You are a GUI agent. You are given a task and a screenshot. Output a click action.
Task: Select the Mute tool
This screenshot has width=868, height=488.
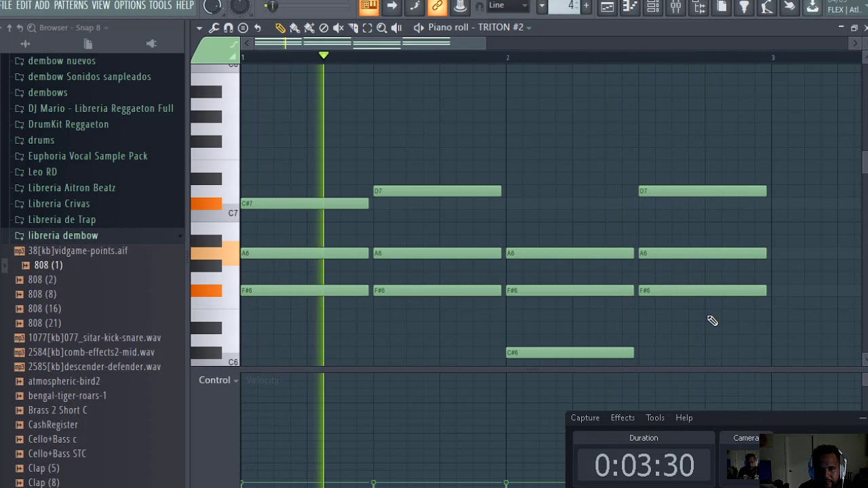click(338, 28)
